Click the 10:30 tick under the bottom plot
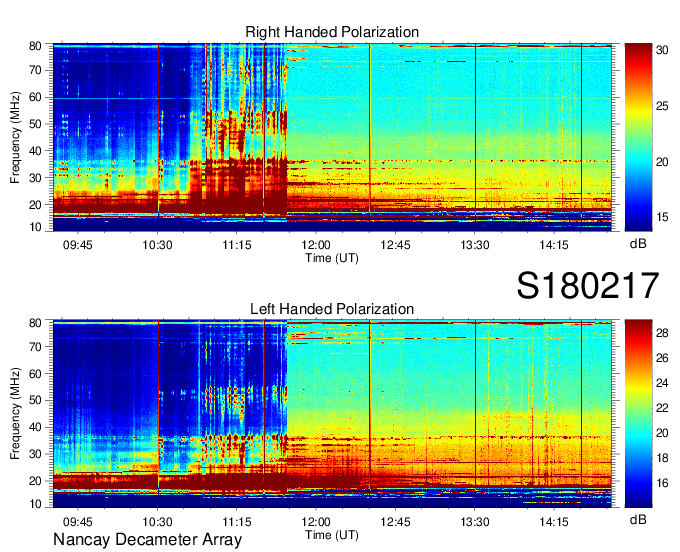This screenshot has width=680, height=552. pos(157,522)
